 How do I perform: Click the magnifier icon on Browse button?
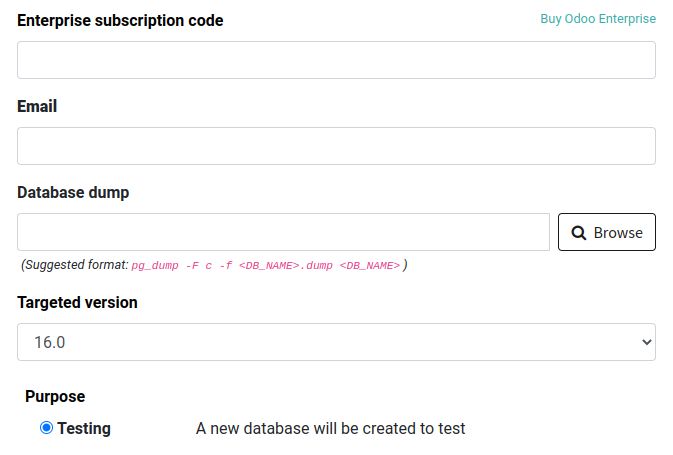point(579,232)
